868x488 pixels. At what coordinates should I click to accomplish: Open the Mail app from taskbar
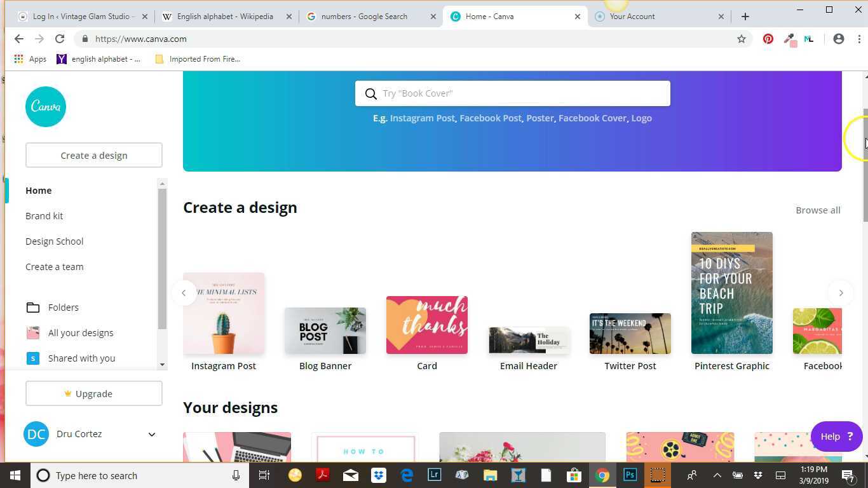[351, 475]
